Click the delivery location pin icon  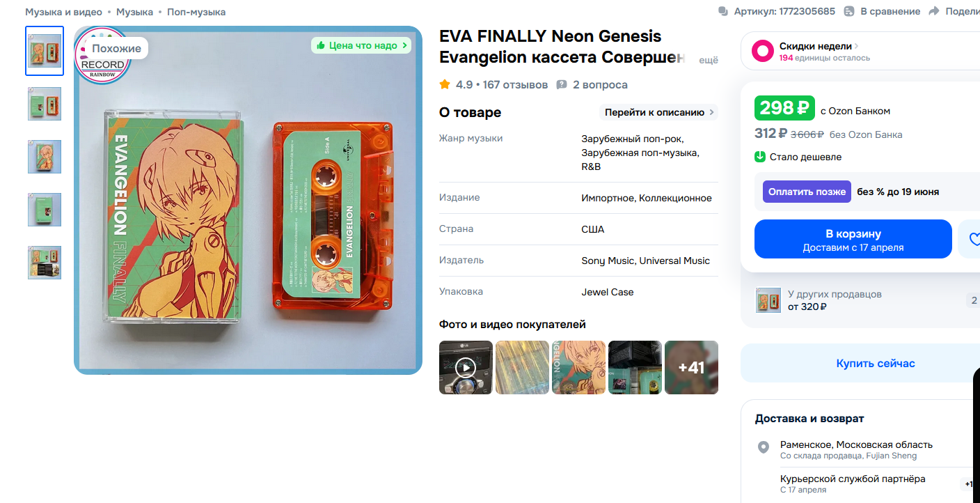[x=763, y=447]
